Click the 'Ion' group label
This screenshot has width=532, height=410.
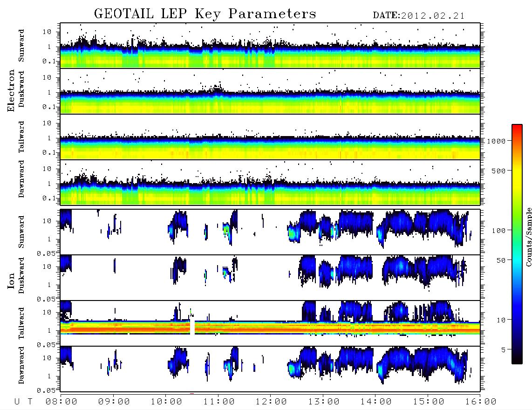(x=11, y=281)
